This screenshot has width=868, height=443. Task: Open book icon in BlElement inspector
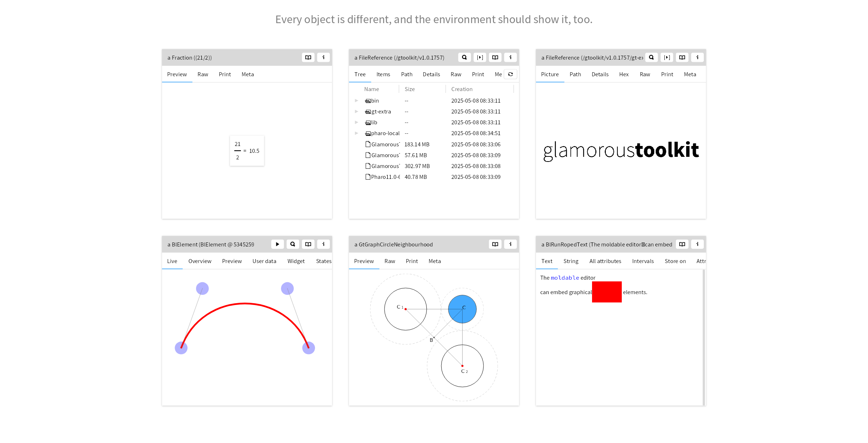[x=308, y=244]
